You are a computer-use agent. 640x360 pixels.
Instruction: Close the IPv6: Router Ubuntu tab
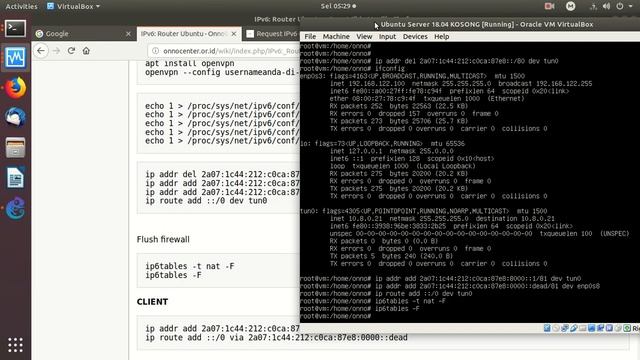click(x=234, y=34)
